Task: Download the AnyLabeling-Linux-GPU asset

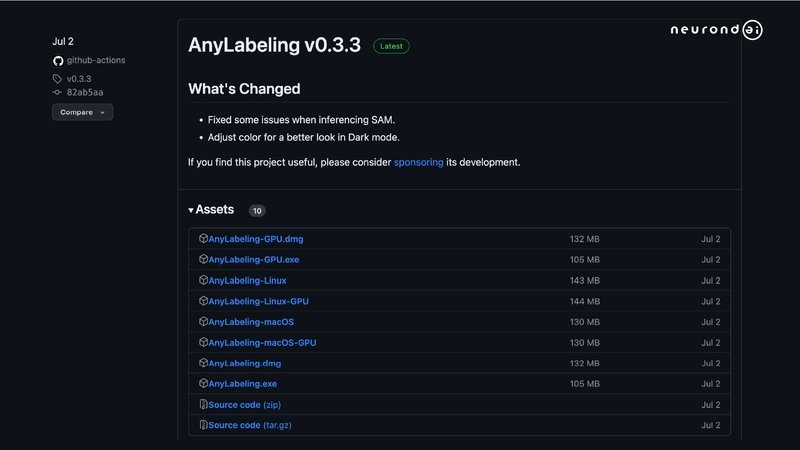Action: (258, 301)
